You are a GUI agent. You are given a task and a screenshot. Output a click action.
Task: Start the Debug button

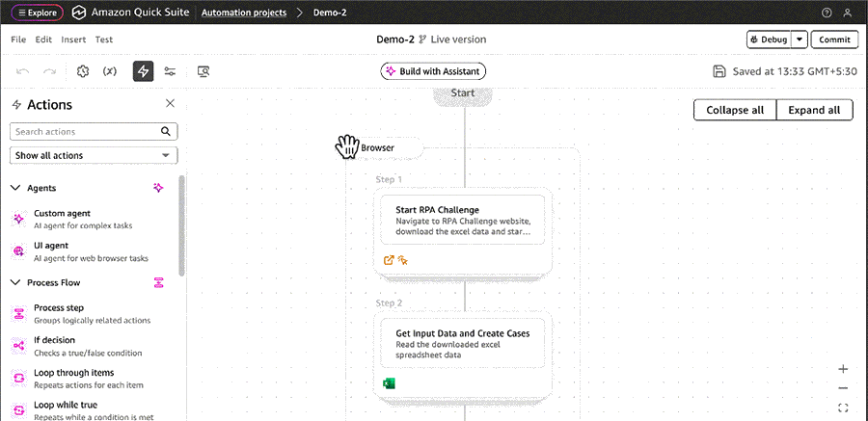pos(769,39)
